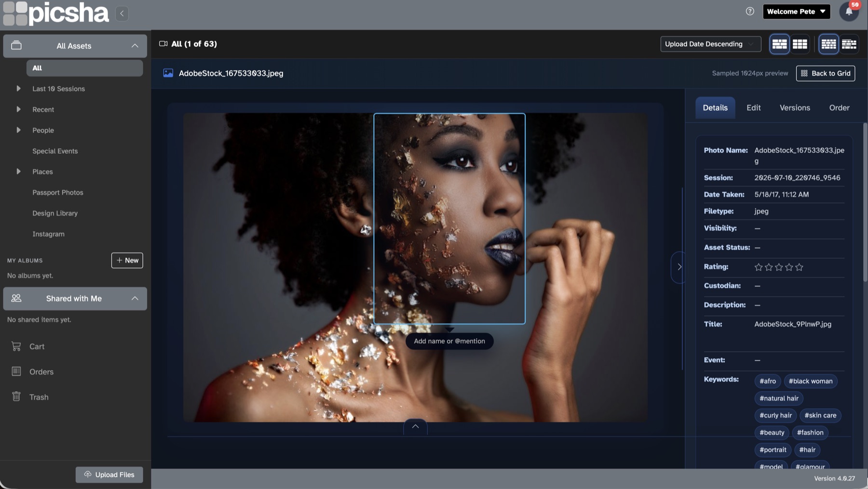Click the Cart icon
Screen dimensions: 868x489
16,346
